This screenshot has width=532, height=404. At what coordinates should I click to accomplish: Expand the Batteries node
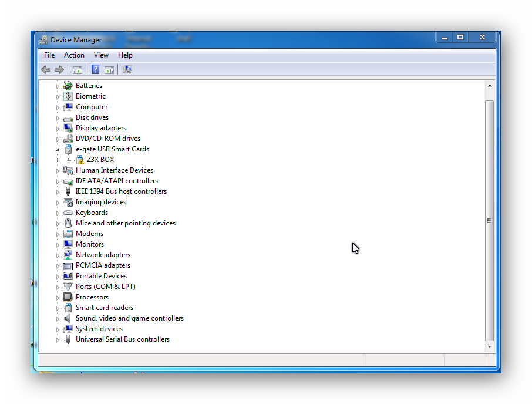pyautogui.click(x=58, y=86)
